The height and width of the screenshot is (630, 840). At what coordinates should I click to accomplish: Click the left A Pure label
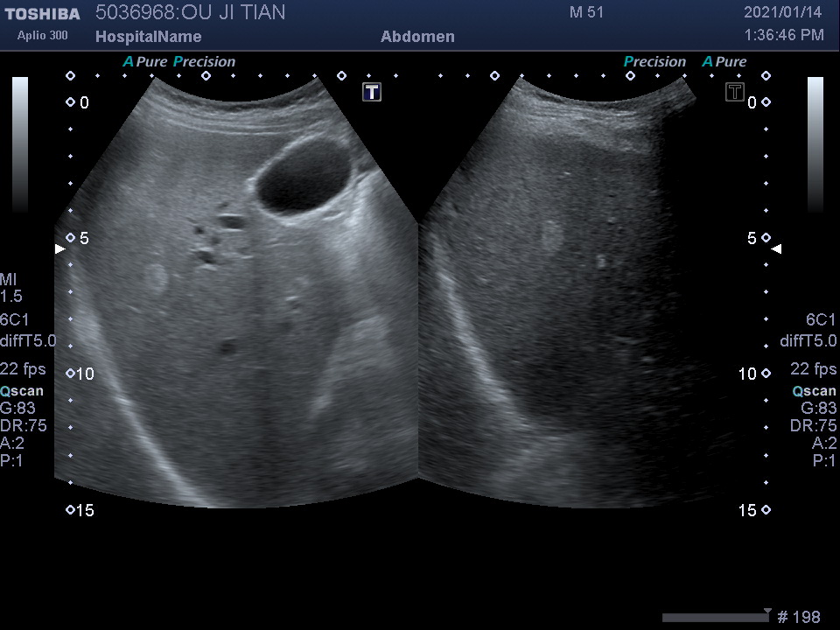[145, 61]
